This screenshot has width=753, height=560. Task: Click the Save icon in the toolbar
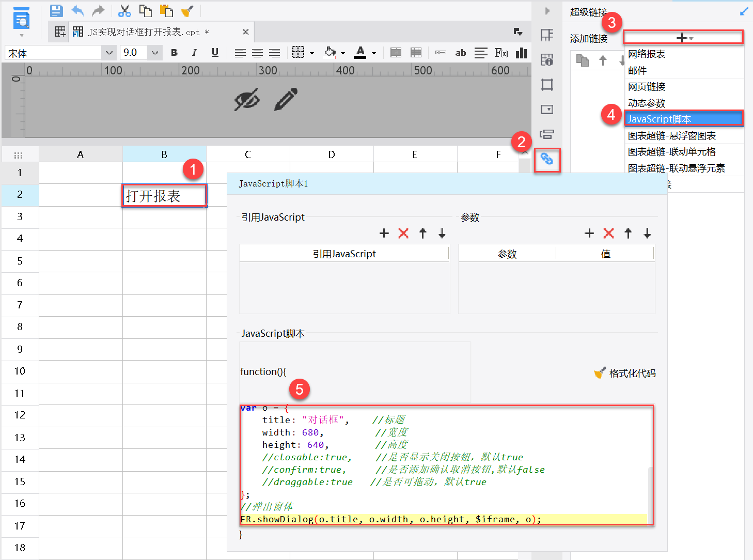pos(56,10)
